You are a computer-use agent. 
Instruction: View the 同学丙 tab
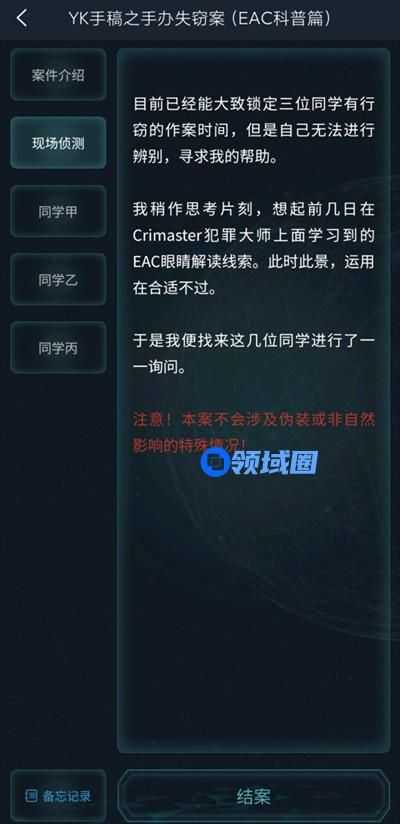click(x=58, y=347)
